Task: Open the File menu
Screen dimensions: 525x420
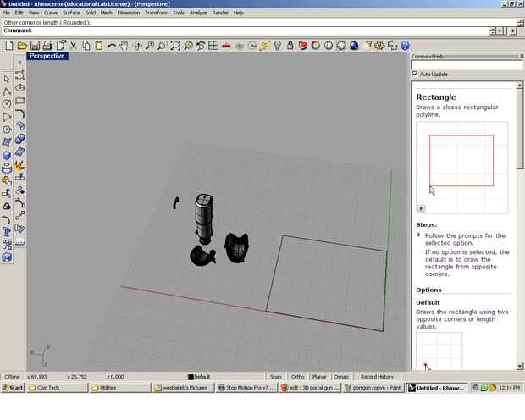Action: pyautogui.click(x=6, y=13)
